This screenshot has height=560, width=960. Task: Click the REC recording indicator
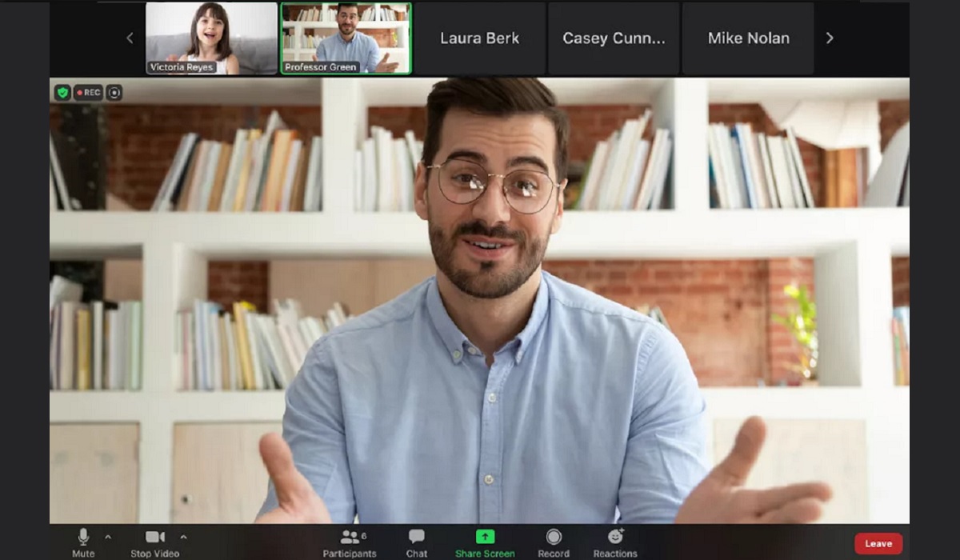[89, 93]
